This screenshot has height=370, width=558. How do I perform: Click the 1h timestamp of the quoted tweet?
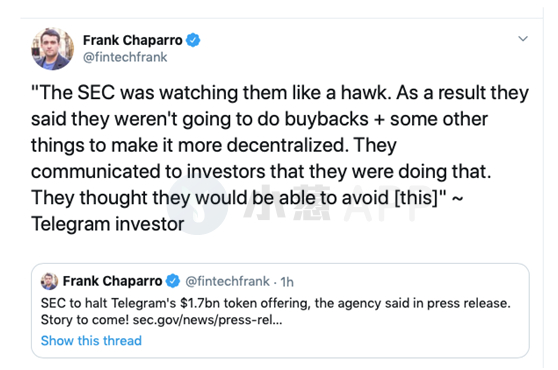pos(287,282)
